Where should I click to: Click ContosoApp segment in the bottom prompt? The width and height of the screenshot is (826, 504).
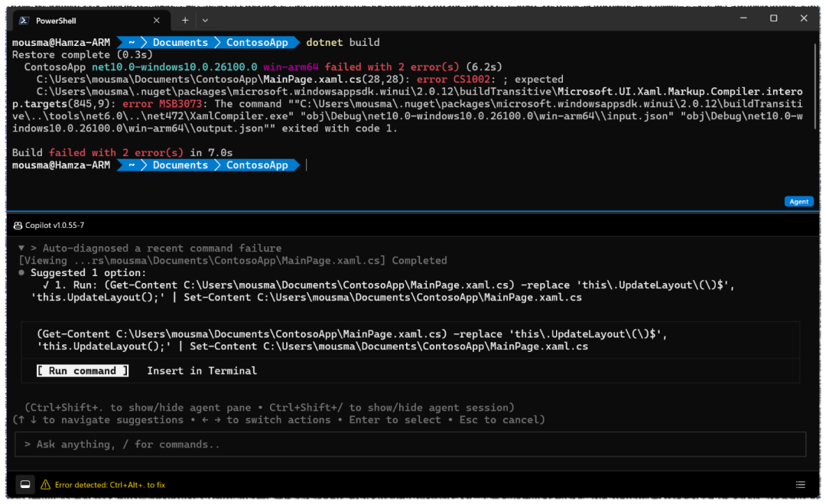[x=257, y=165]
